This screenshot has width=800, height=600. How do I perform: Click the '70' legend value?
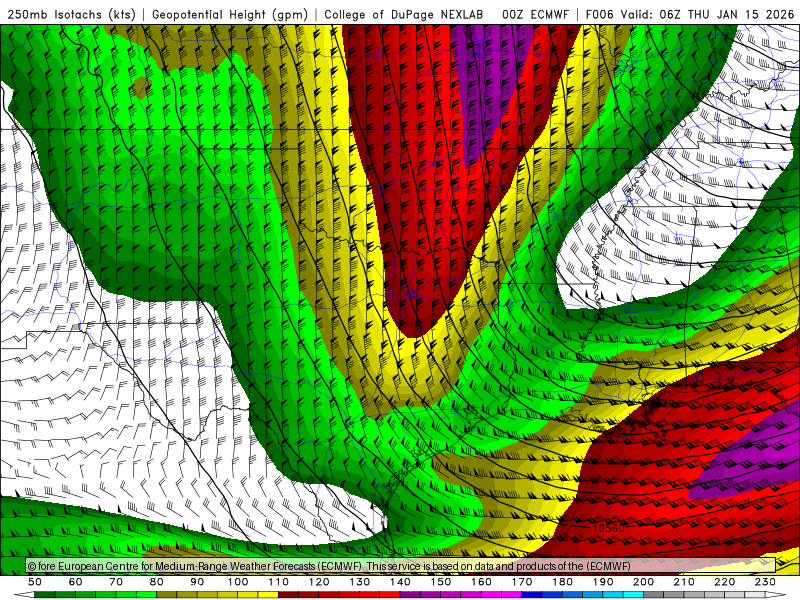[x=116, y=582]
